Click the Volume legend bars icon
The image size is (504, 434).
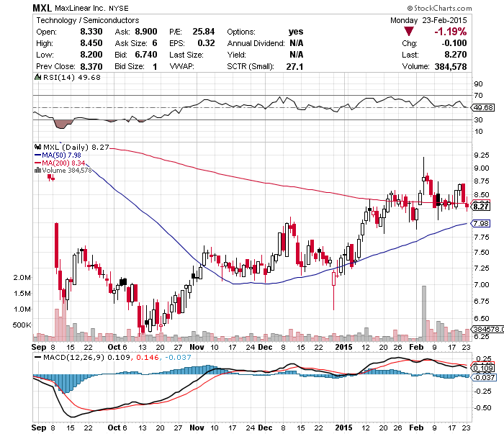click(37, 171)
